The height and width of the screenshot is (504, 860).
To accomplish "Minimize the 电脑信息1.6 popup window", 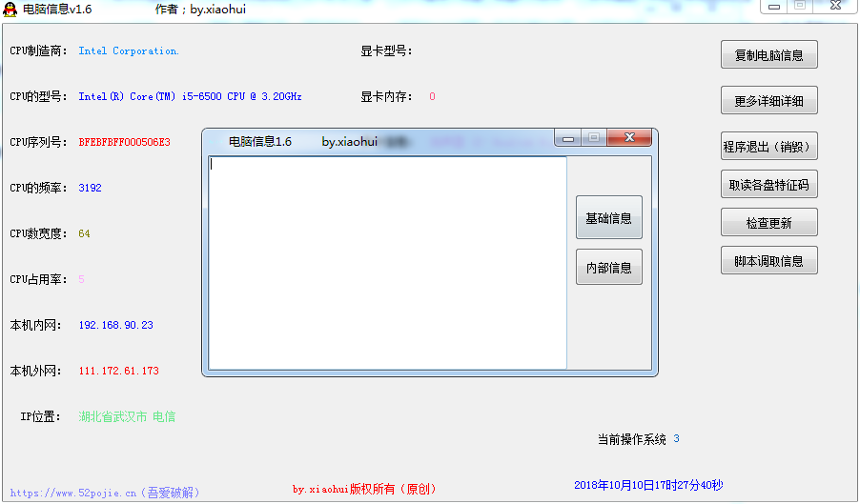I will coord(567,138).
